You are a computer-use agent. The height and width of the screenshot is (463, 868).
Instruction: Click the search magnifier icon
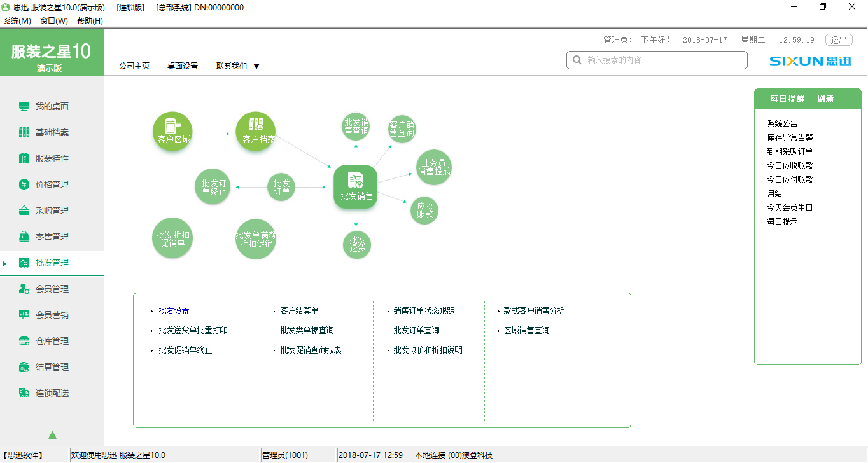point(577,60)
